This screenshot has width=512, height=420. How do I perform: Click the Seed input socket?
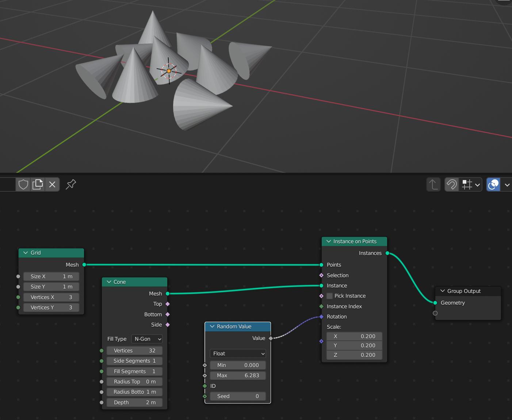click(x=205, y=396)
